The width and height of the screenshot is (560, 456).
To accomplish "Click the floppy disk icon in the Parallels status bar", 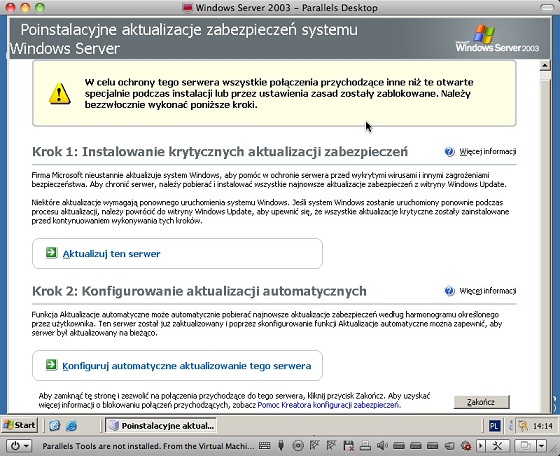I will coord(348,446).
